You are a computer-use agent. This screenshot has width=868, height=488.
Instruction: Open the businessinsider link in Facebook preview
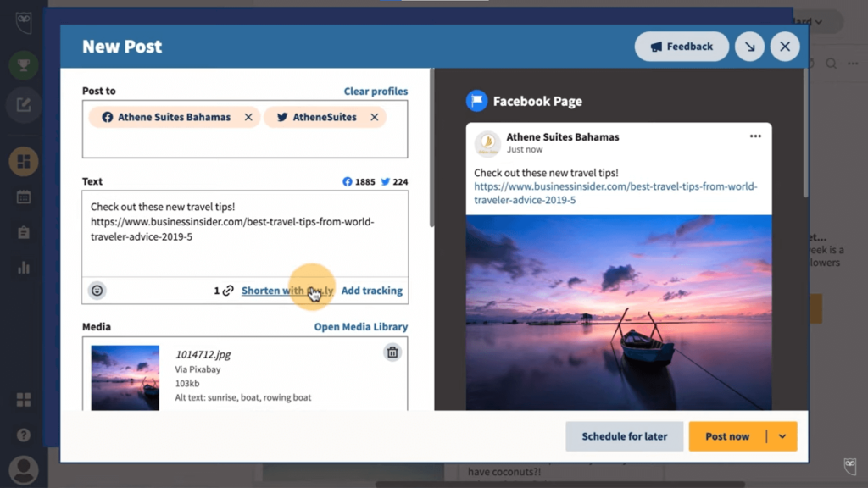click(615, 193)
